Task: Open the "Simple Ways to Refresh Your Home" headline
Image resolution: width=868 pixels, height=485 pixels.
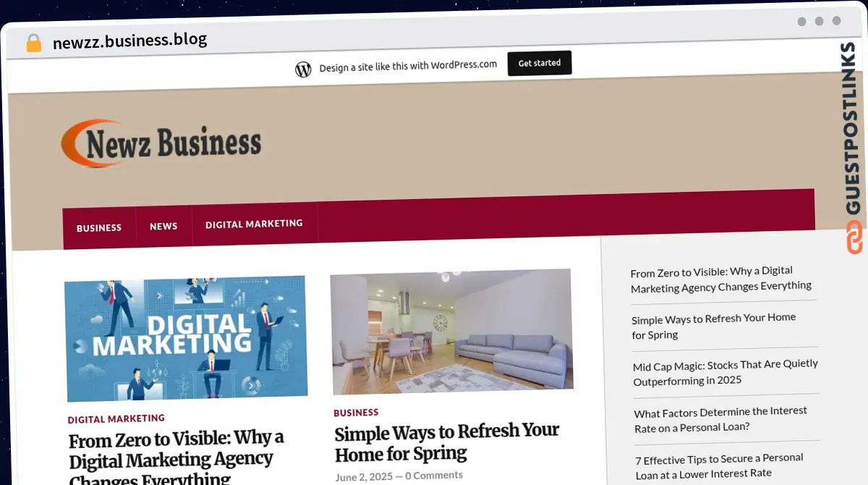Action: [446, 442]
